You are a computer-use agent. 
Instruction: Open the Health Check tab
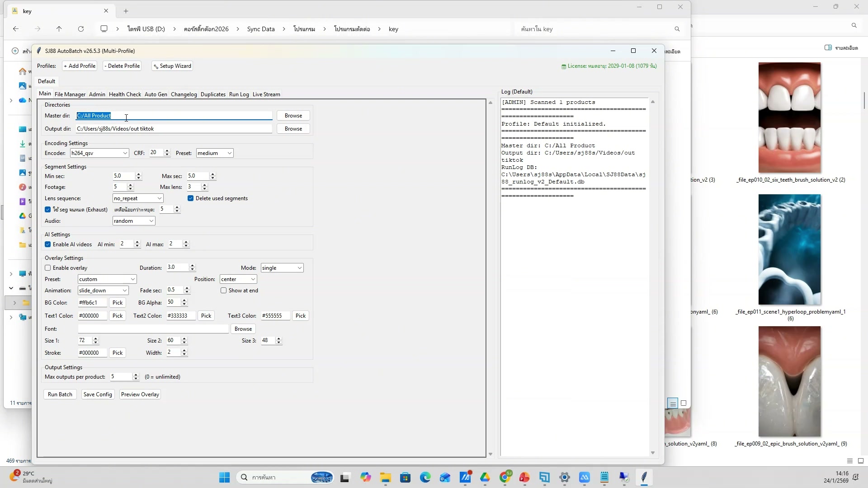pos(125,94)
